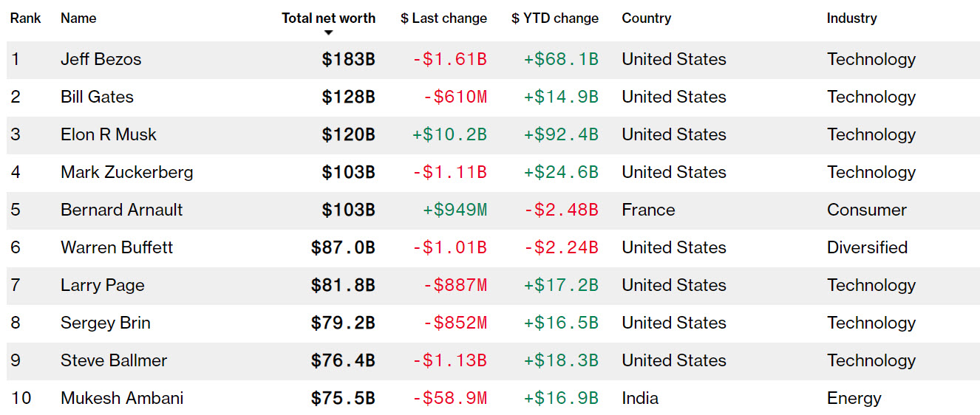Image resolution: width=980 pixels, height=415 pixels.
Task: Sort table by Industry column header
Action: pyautogui.click(x=851, y=18)
